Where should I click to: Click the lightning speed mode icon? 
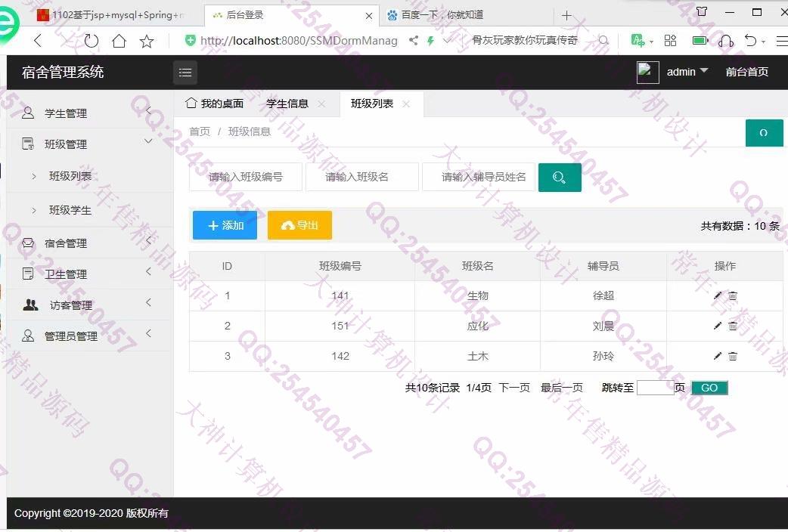click(x=431, y=40)
